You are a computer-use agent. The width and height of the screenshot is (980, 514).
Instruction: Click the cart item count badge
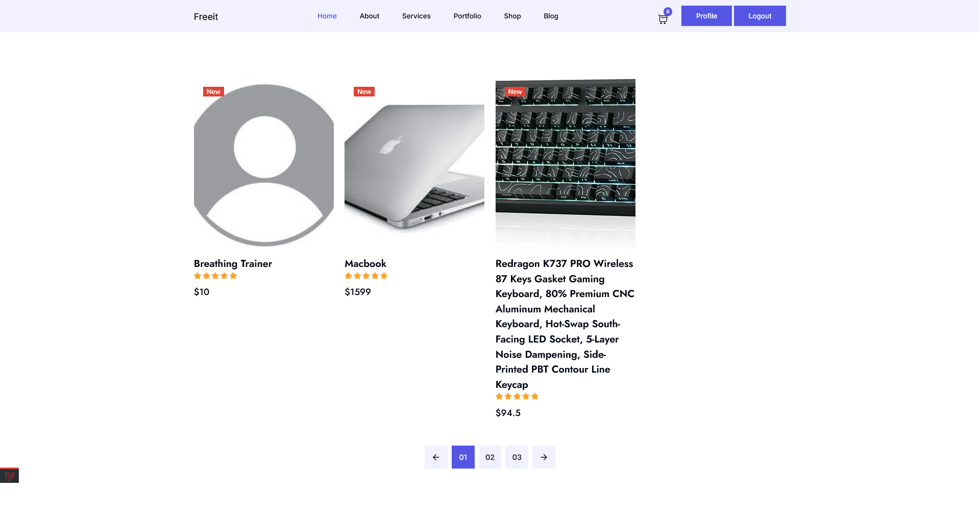pos(667,11)
